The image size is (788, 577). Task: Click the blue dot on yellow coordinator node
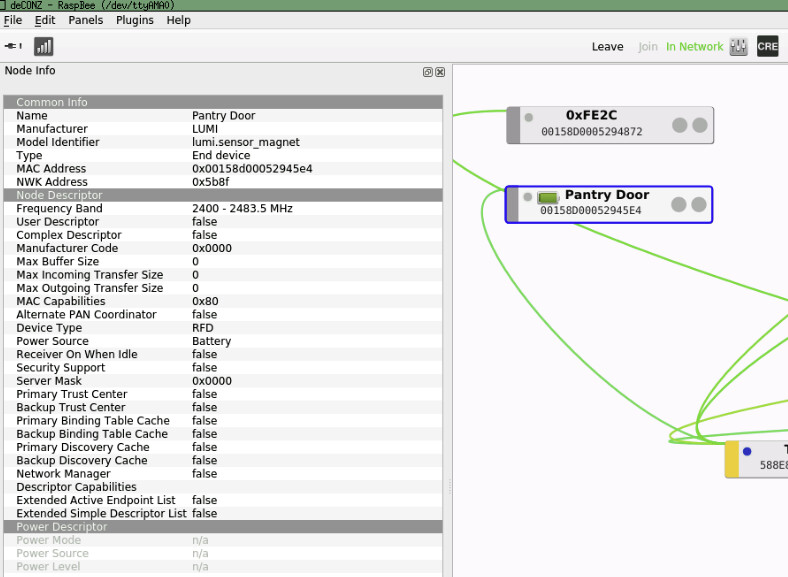click(x=747, y=451)
